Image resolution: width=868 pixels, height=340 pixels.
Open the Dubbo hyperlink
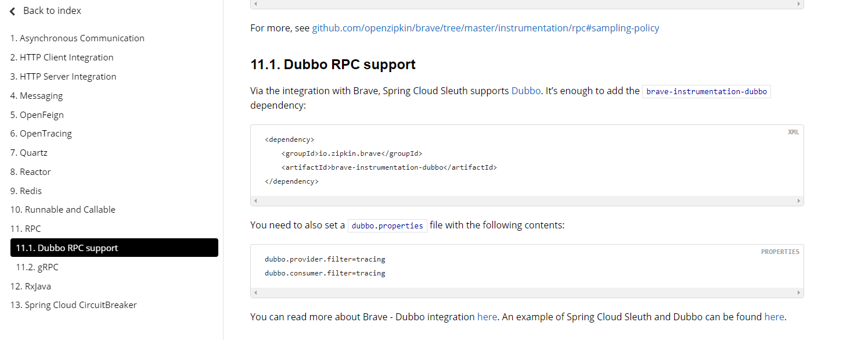click(525, 91)
